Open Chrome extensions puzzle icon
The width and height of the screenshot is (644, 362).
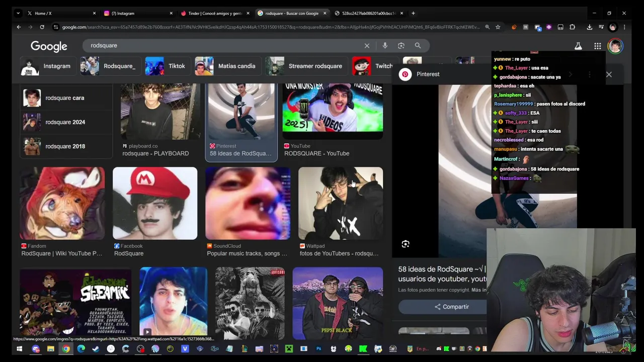(x=572, y=27)
